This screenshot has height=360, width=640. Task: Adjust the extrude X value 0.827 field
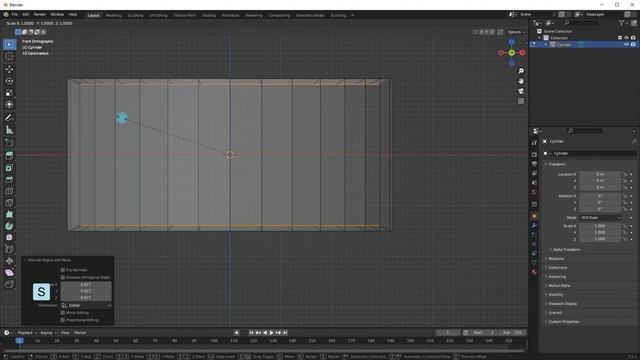click(86, 284)
